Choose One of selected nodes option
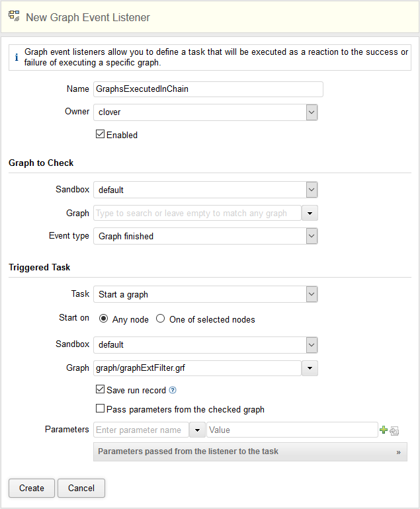Image resolution: width=420 pixels, height=509 pixels. [x=160, y=319]
